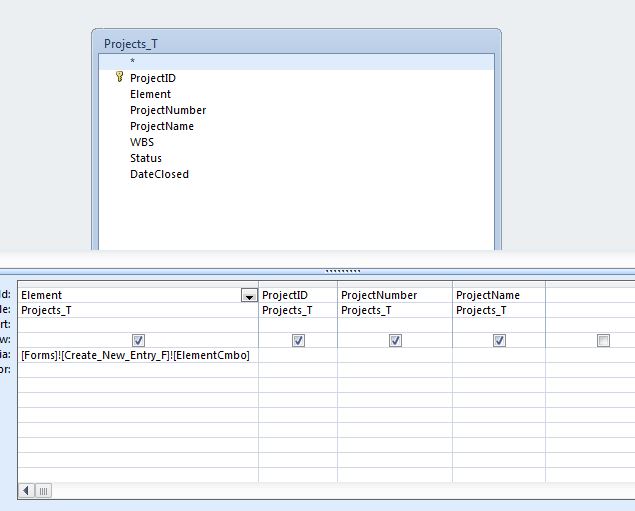Click the primary key icon beside ProjectID
This screenshot has height=511, width=635.
point(119,77)
